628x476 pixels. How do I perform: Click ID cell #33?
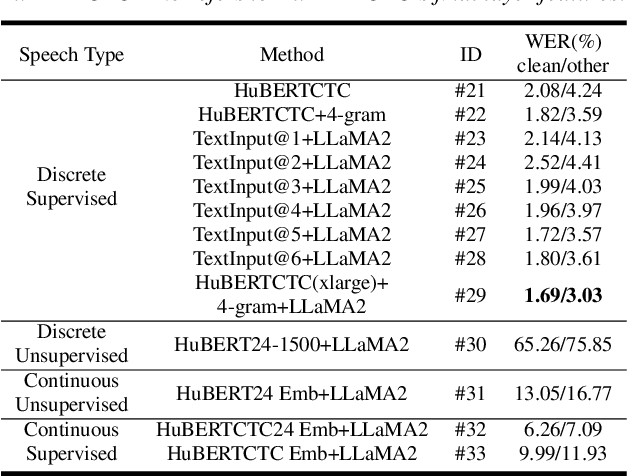(x=470, y=455)
